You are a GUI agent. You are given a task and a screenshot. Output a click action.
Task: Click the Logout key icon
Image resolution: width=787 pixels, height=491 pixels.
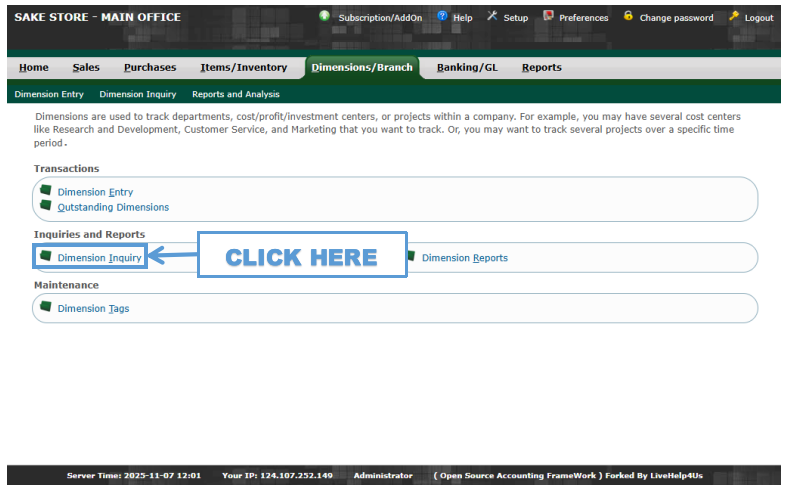[x=734, y=16]
